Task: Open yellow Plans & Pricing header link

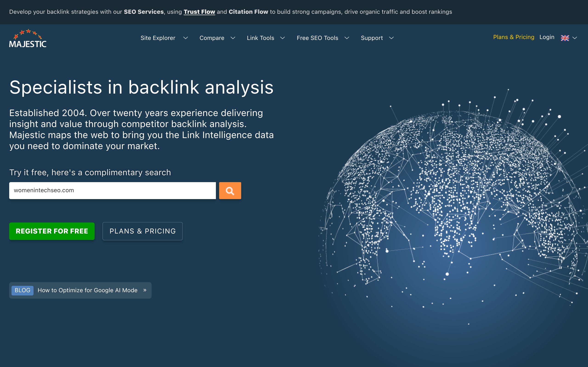Action: 513,37
